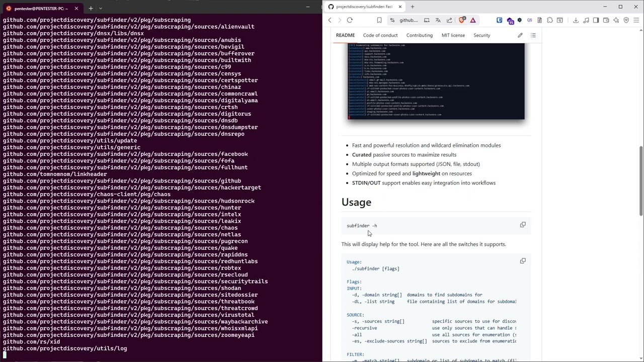Switch to the MIT license tab

453,35
